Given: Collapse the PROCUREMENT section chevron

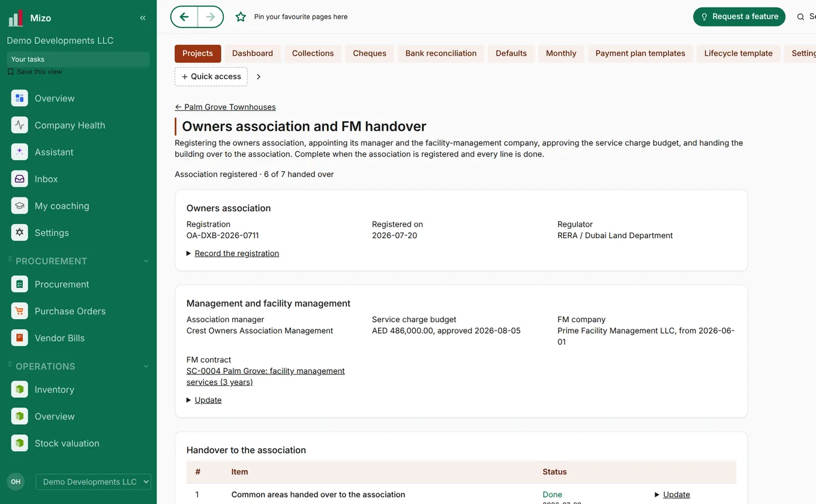Looking at the screenshot, I should [x=146, y=261].
